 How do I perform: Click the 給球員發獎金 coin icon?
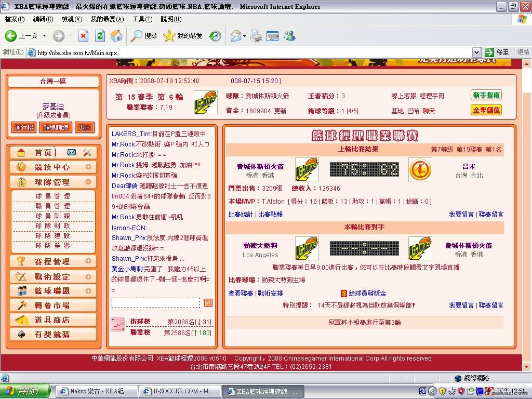coord(343,294)
